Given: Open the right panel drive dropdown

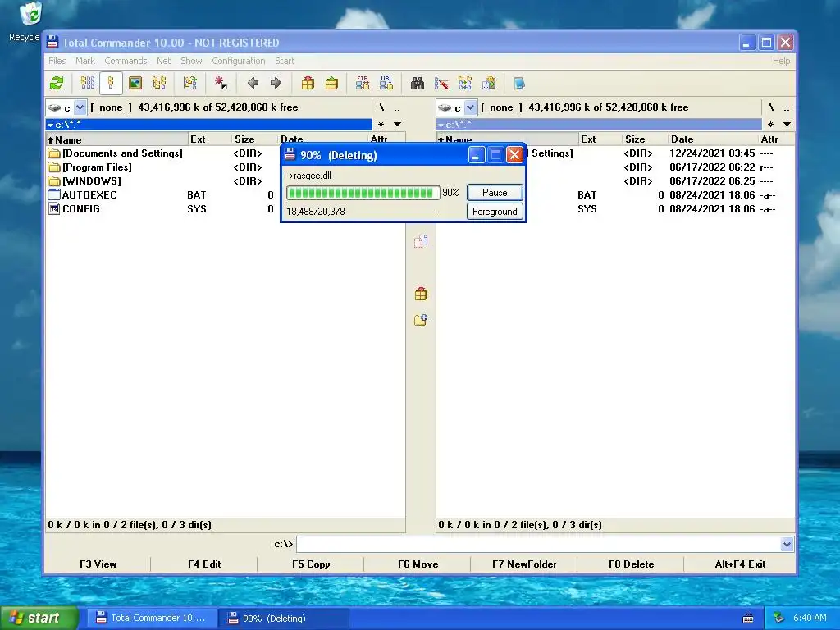Looking at the screenshot, I should tap(470, 107).
